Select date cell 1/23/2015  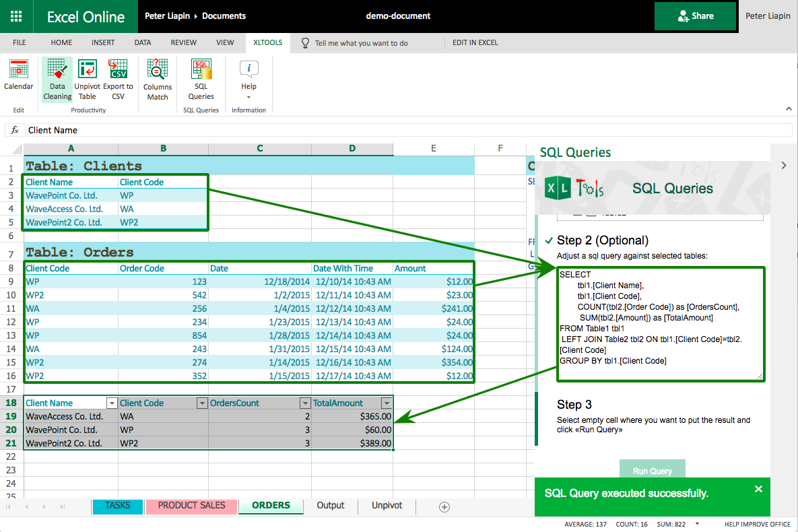click(259, 323)
